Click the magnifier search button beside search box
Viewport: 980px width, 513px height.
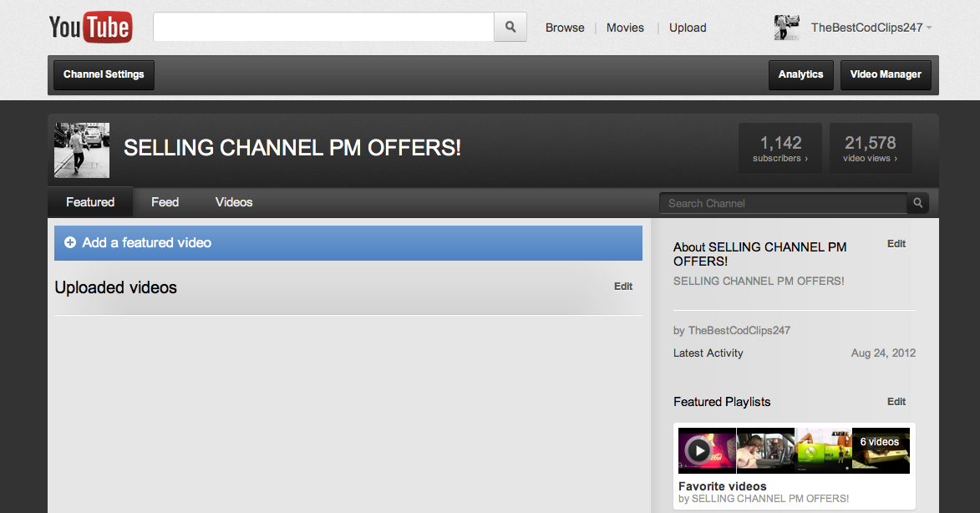pyautogui.click(x=510, y=27)
